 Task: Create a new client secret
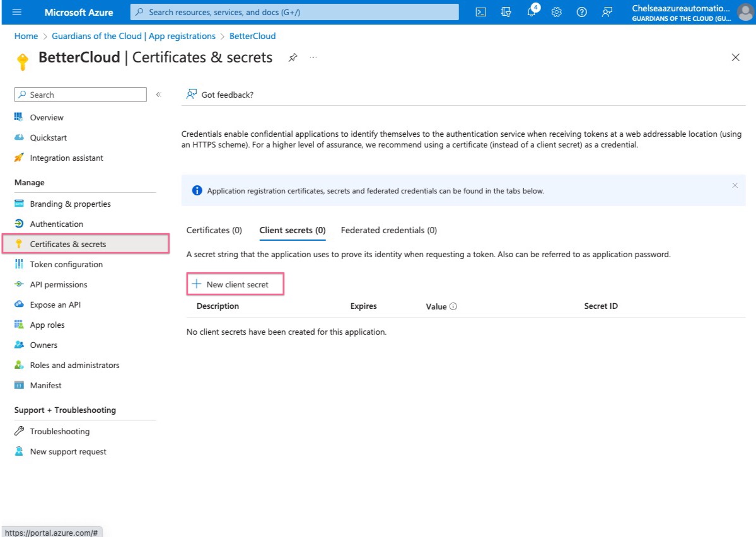click(x=235, y=284)
